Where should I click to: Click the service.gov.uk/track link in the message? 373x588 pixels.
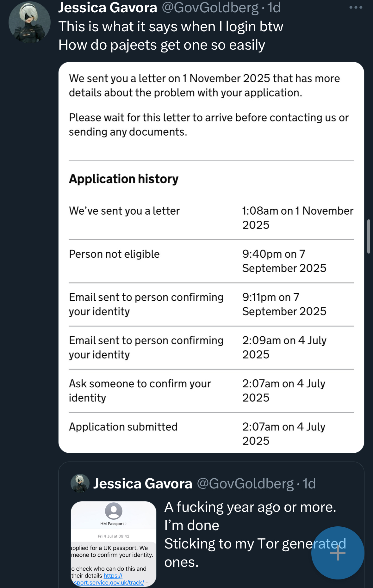coord(109,582)
